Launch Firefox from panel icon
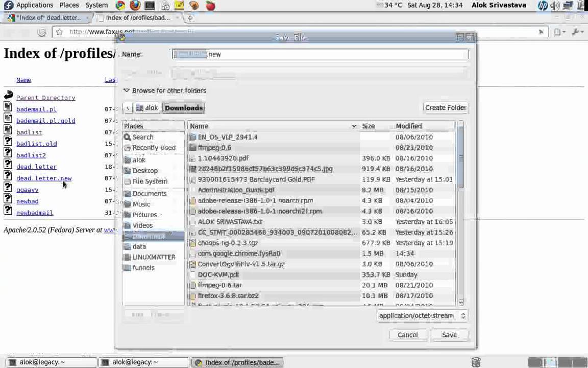The image size is (588, 368). point(135,5)
